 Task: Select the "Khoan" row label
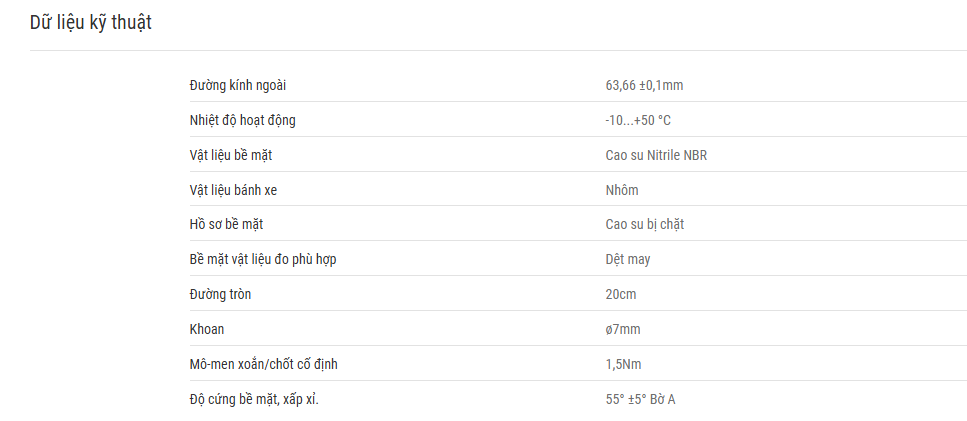coord(207,329)
